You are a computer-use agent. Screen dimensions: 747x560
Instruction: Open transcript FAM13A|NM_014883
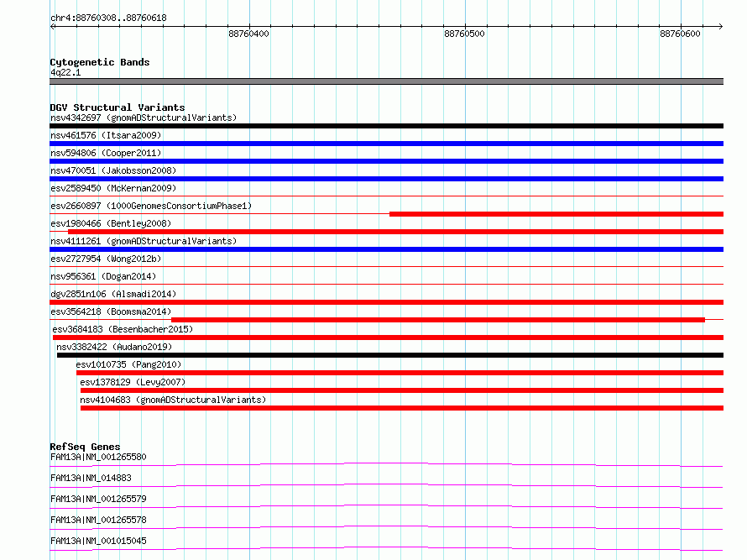tap(91, 478)
